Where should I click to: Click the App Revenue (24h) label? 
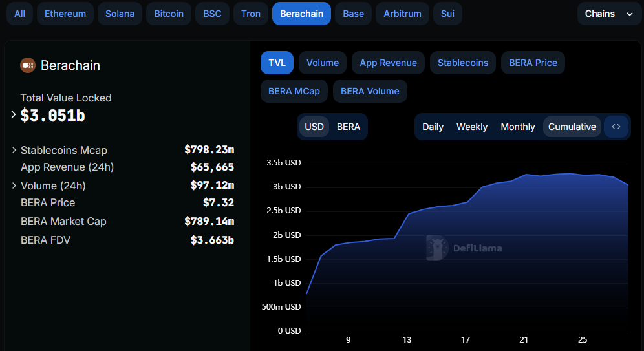(67, 167)
